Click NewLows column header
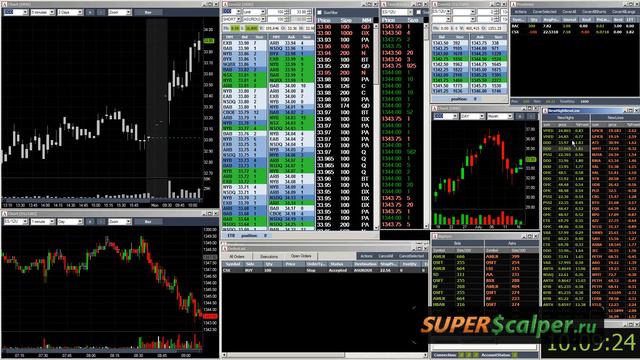 615,118
